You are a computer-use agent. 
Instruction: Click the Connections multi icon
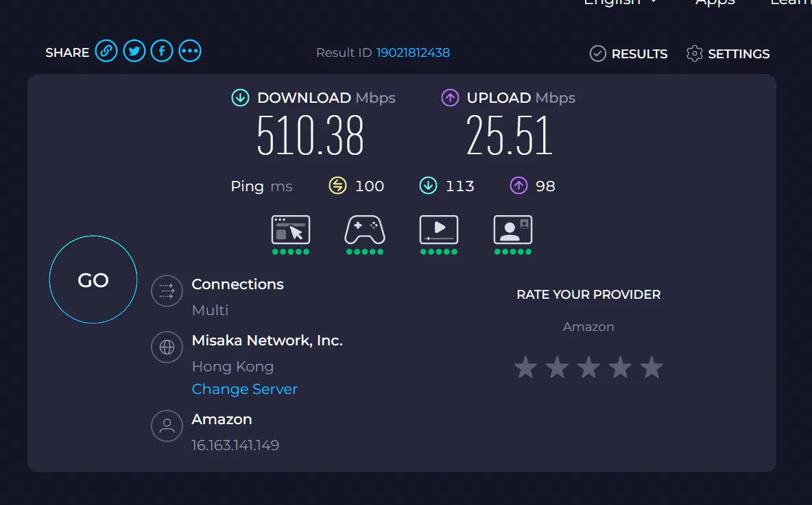coord(167,291)
